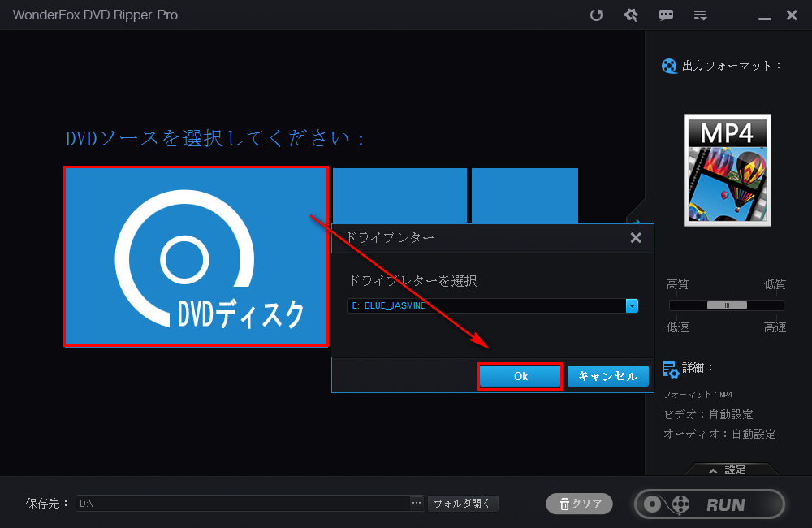Click the フォルダ開く button
Screen dimensions: 812x528
coord(463,503)
